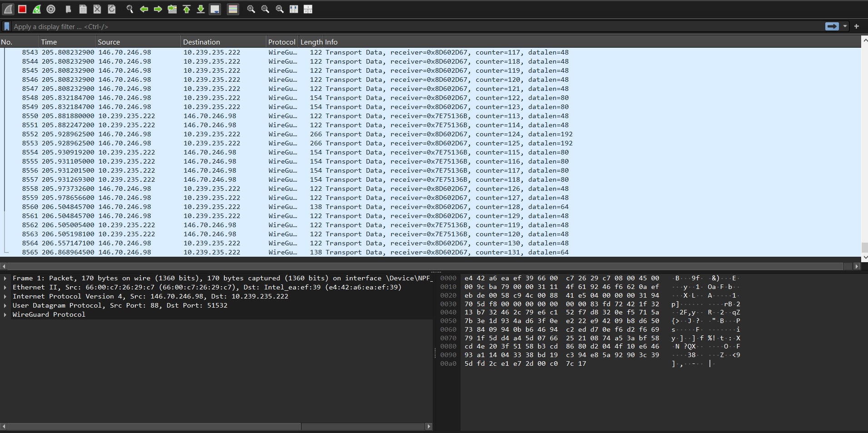Viewport: 868px width, 433px height.
Task: Open the recent filters dropdown
Action: (845, 26)
